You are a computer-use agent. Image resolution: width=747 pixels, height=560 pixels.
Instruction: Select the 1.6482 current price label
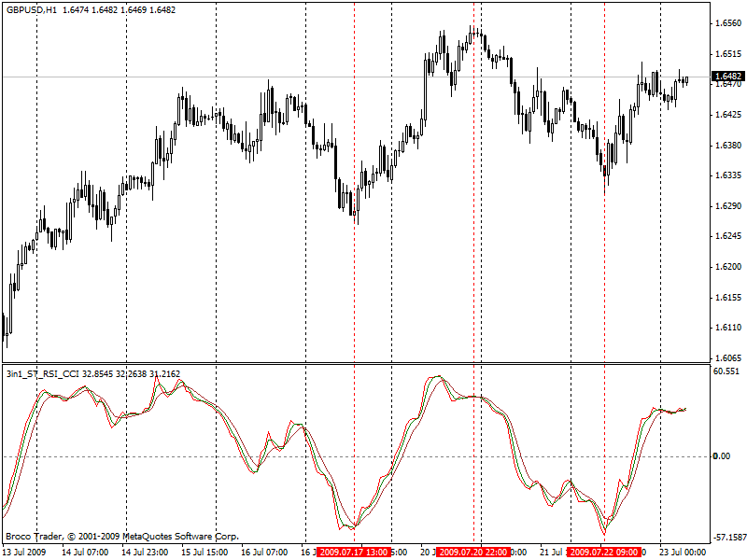click(x=728, y=77)
